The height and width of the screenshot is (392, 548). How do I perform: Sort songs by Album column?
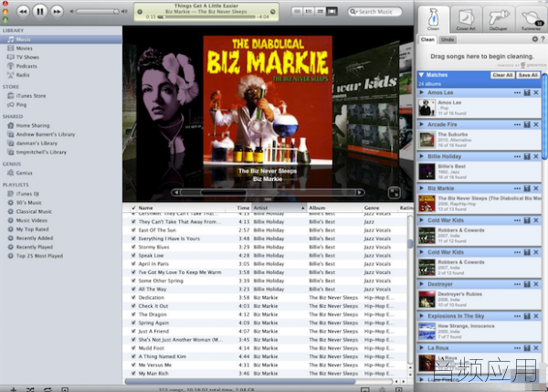[334, 207]
